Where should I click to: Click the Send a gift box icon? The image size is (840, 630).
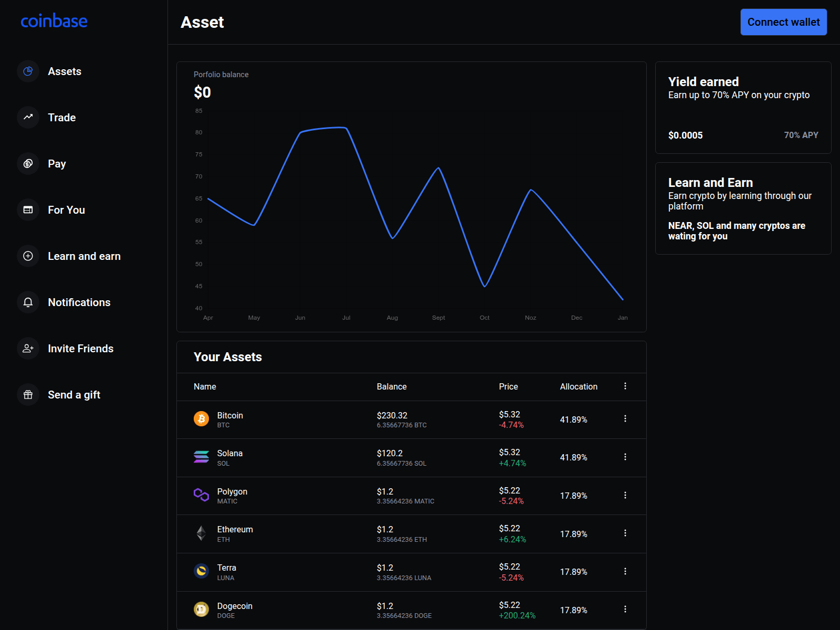click(x=28, y=395)
